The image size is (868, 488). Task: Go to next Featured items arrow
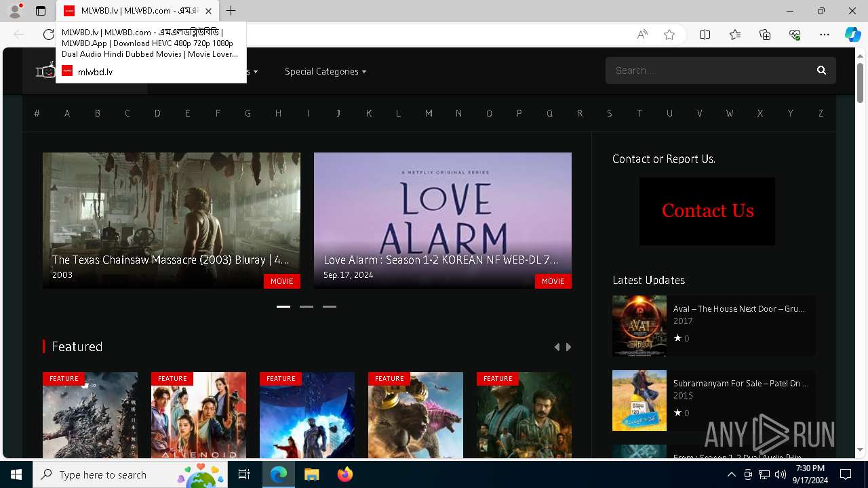(x=568, y=347)
